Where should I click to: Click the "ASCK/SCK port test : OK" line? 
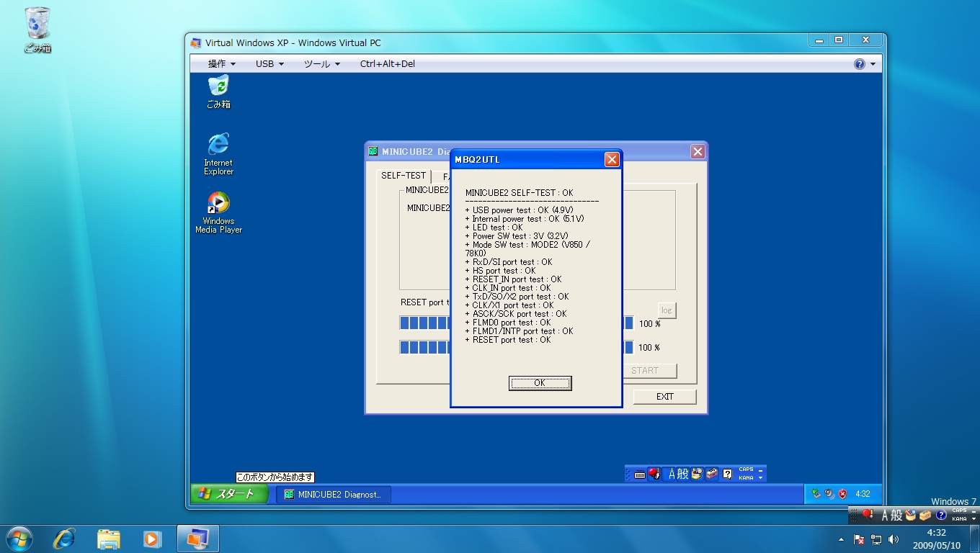(516, 314)
